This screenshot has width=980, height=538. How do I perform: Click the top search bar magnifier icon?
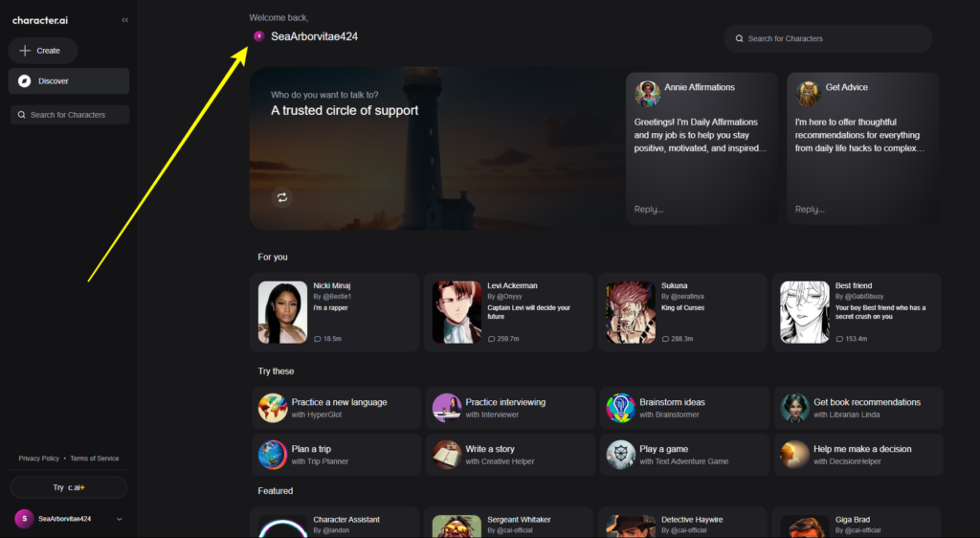coord(739,38)
